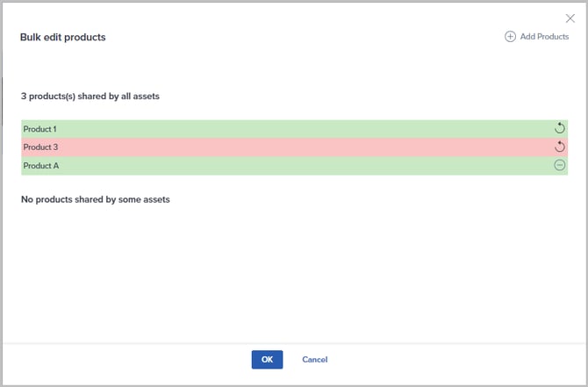
Task: Click the plus circle icon for adding products
Action: point(510,37)
